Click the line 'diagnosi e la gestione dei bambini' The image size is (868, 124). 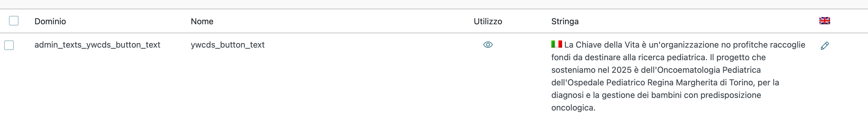(x=656, y=95)
